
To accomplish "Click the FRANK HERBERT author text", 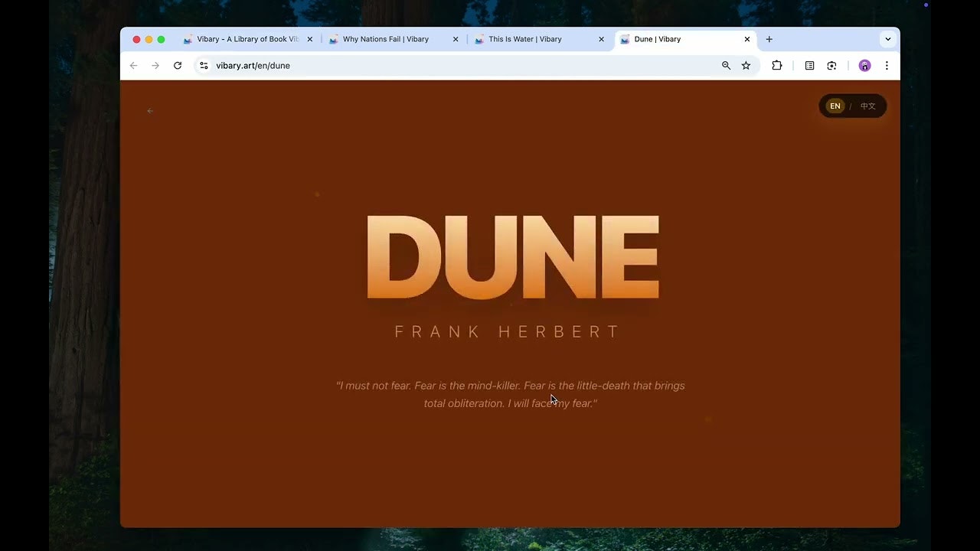I will [507, 331].
